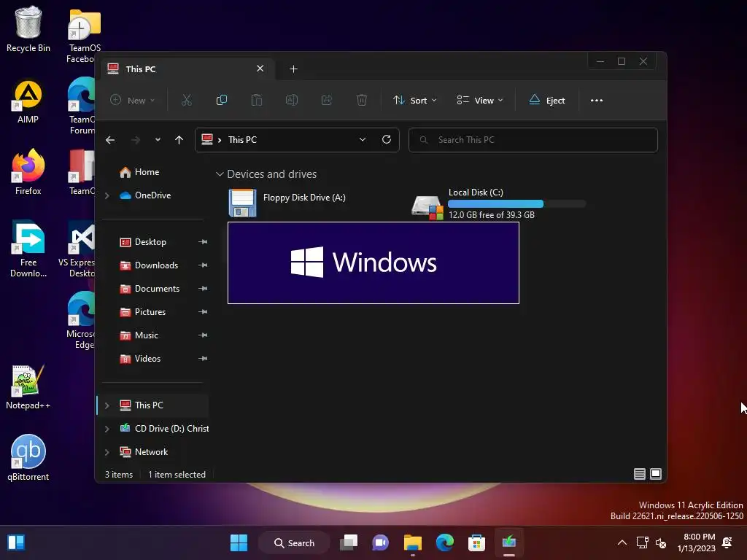
Task: Open Music quick access folder
Action: coord(139,335)
